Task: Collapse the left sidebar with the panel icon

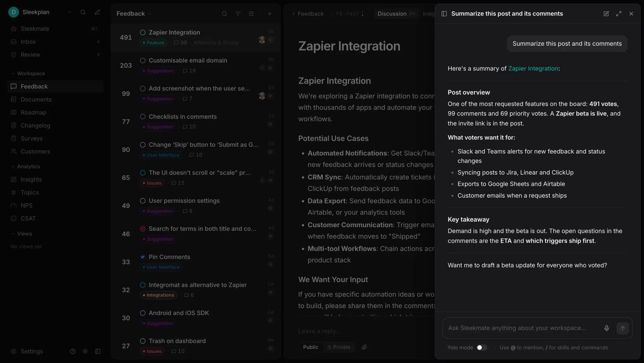Action: pyautogui.click(x=98, y=351)
